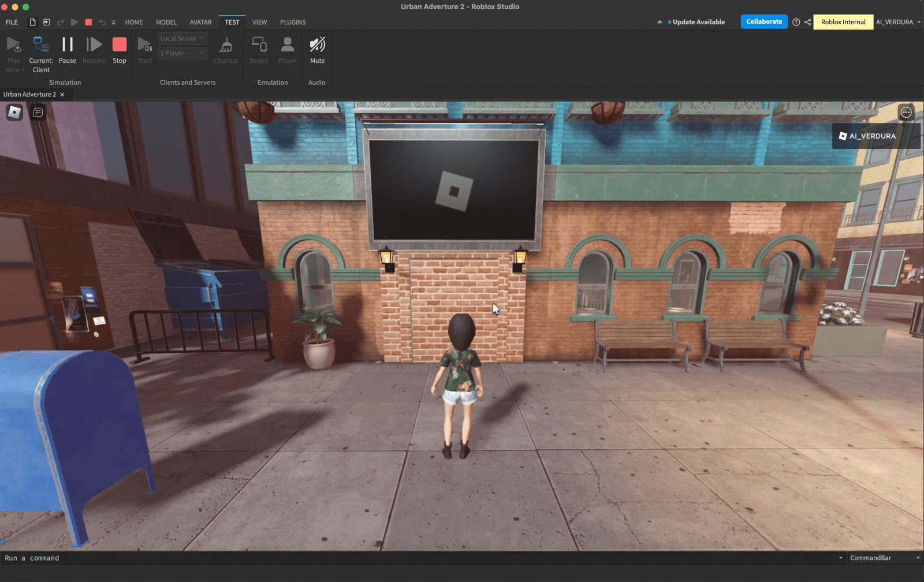Click the Cleanup broom icon

[226, 44]
